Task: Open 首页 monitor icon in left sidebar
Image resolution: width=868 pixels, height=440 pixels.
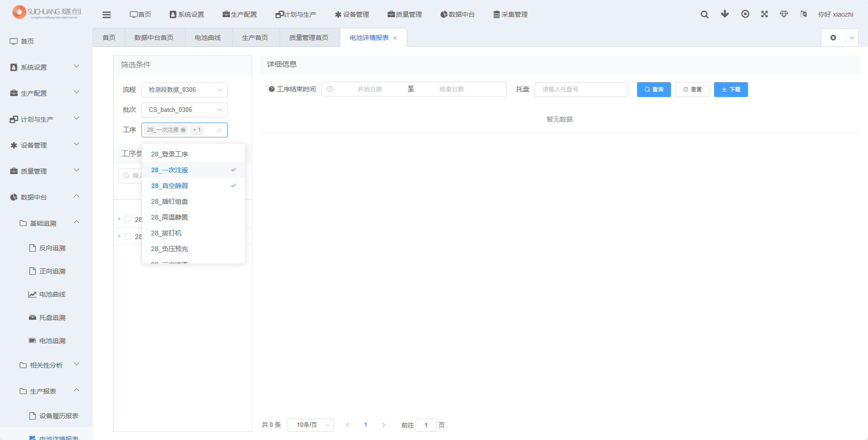Action: (14, 41)
